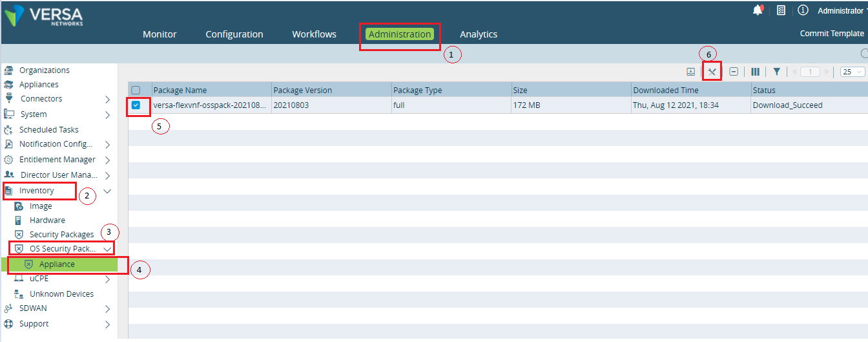The image size is (868, 342).
Task: Open the task list icon in header
Action: click(781, 10)
